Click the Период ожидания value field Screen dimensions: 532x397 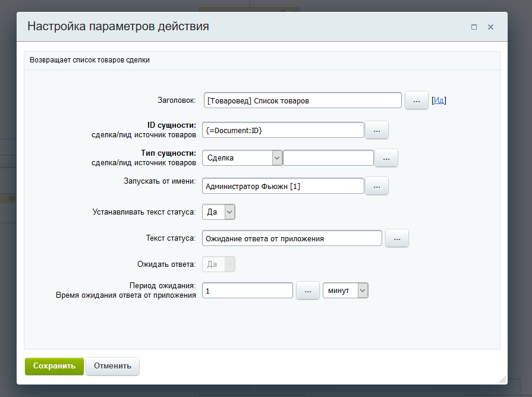pos(247,291)
